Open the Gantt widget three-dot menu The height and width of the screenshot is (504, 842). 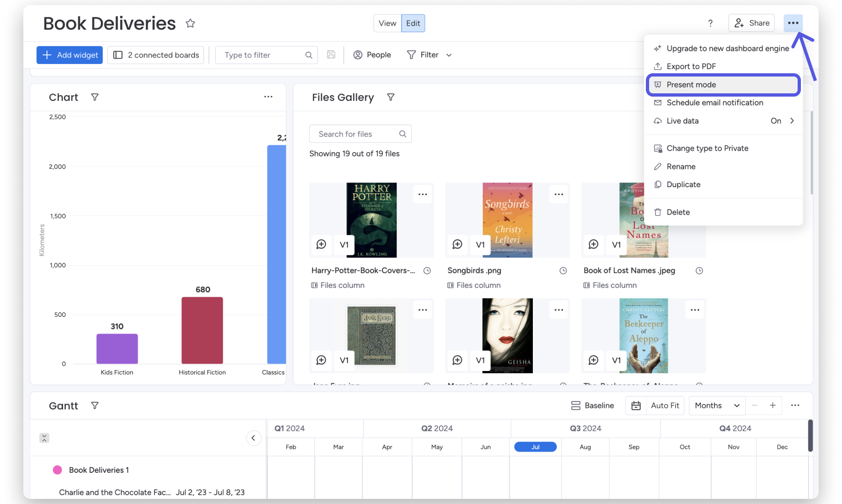click(x=795, y=405)
